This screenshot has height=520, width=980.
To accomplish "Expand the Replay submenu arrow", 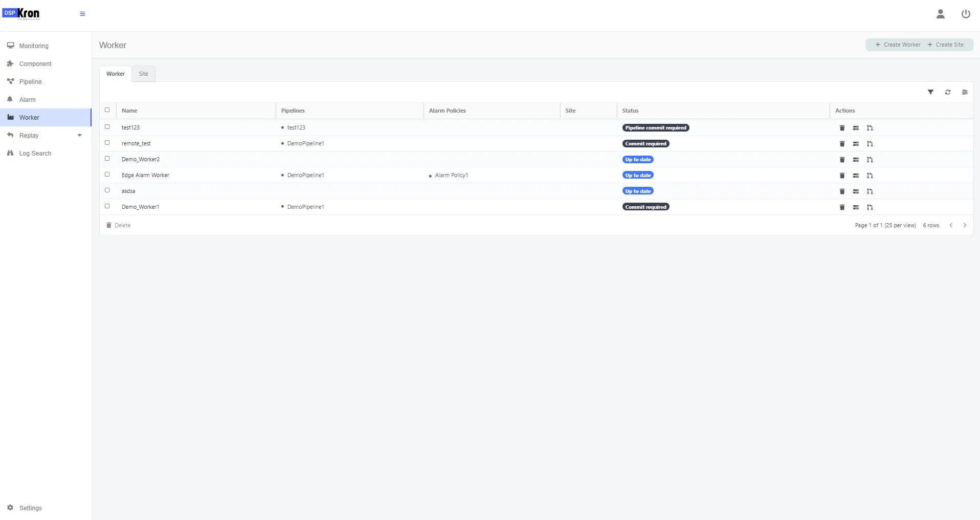I will pos(79,136).
